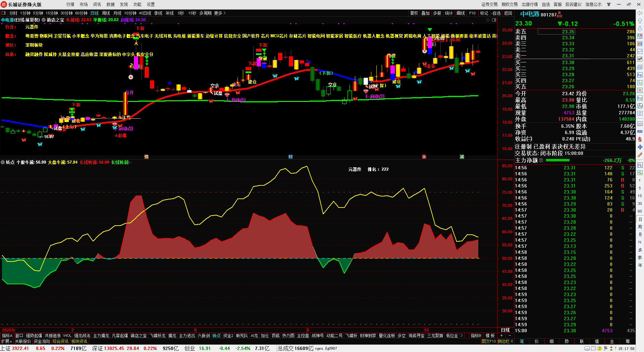Click the Changcheng Securities app logo icon
The height and width of the screenshot is (352, 644).
click(4, 4)
